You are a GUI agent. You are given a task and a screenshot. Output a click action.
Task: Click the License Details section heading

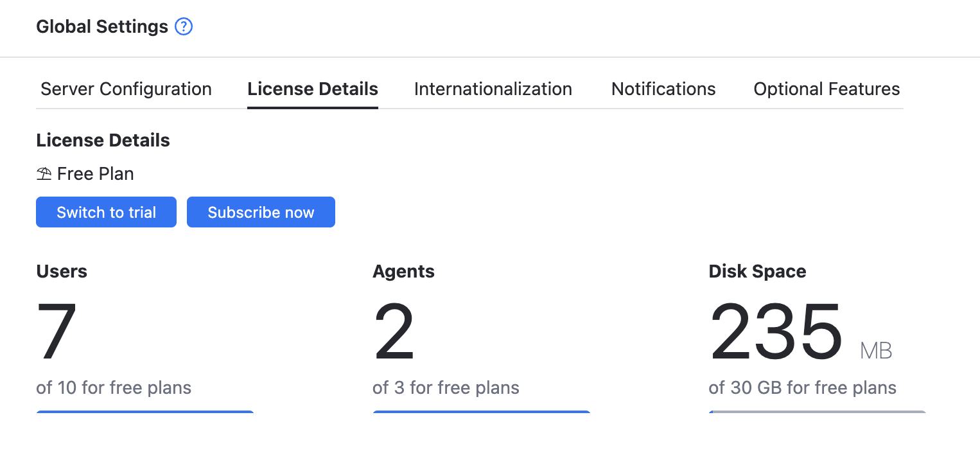tap(103, 140)
